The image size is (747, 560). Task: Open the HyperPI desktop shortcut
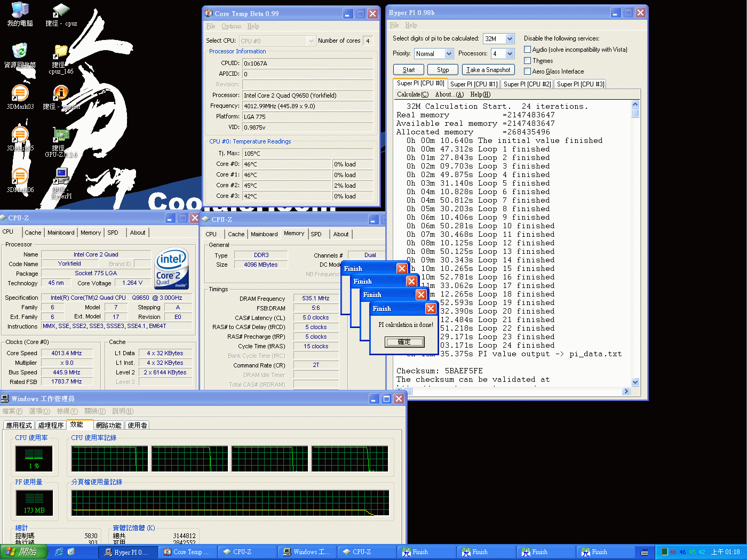(61, 177)
